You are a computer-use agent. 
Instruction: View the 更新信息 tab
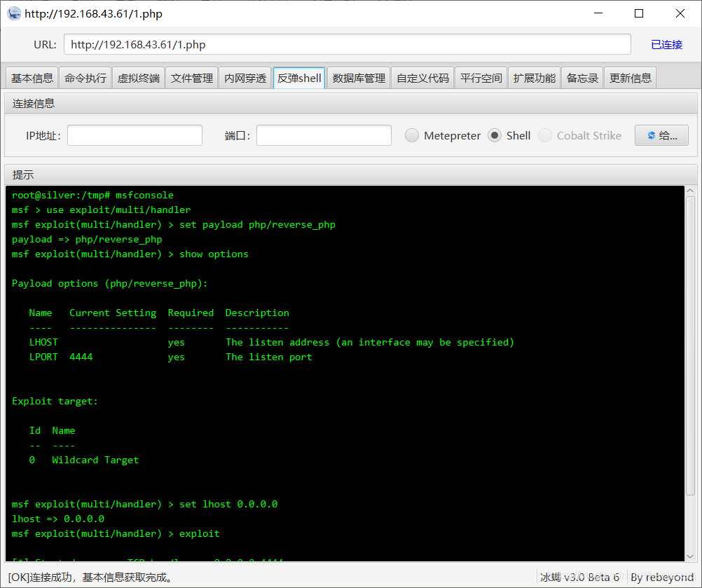[630, 78]
